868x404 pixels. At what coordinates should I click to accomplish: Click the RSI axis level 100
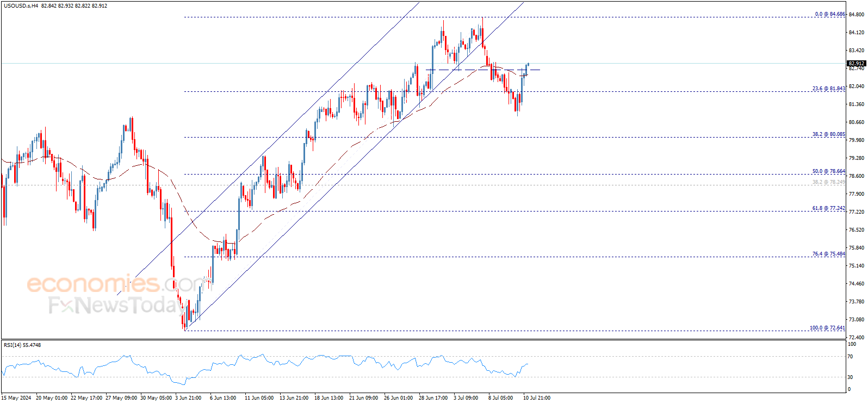pos(852,344)
